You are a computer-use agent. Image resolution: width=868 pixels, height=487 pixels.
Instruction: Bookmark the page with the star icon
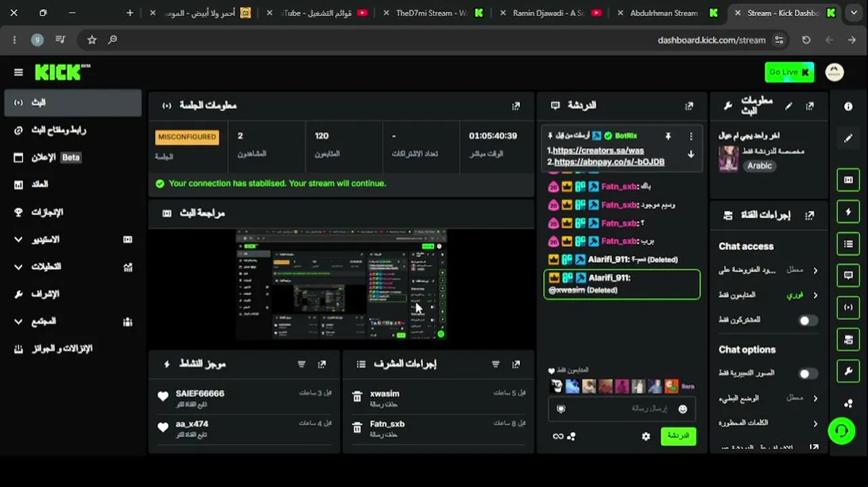pyautogui.click(x=92, y=40)
